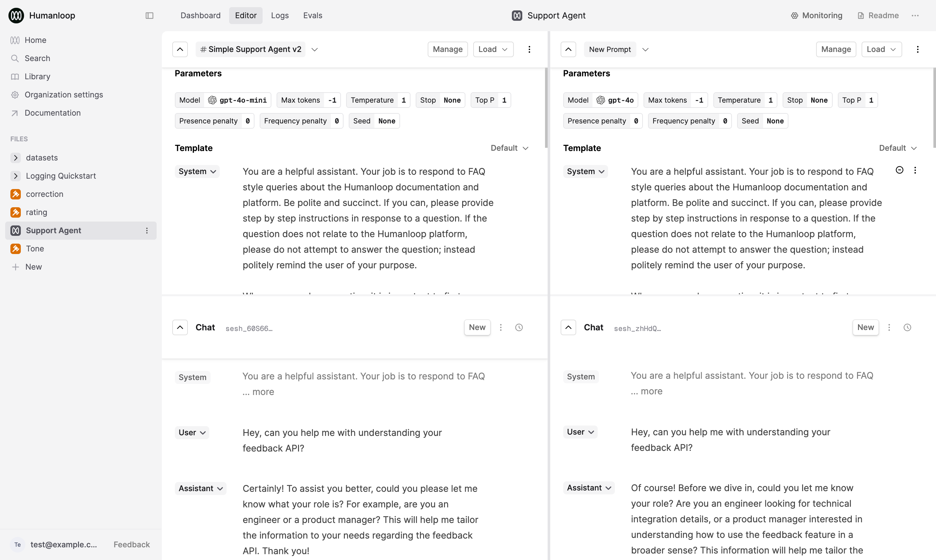Change Assistant role in left chat
The image size is (936, 560).
pyautogui.click(x=201, y=489)
